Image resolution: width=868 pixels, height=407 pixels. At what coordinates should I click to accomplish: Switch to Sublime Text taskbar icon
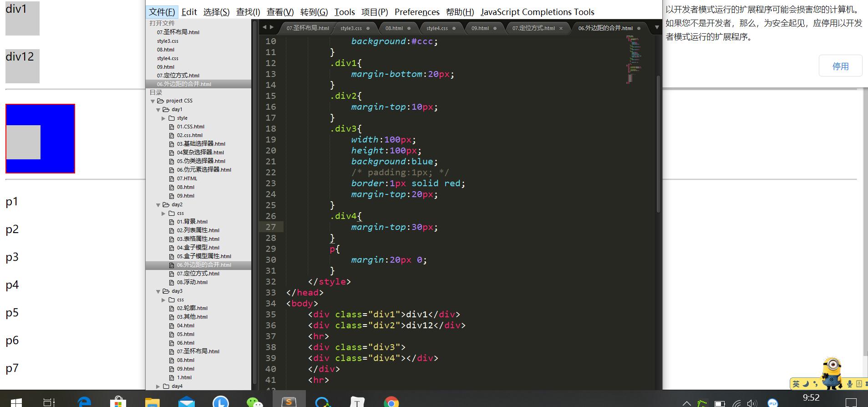289,402
